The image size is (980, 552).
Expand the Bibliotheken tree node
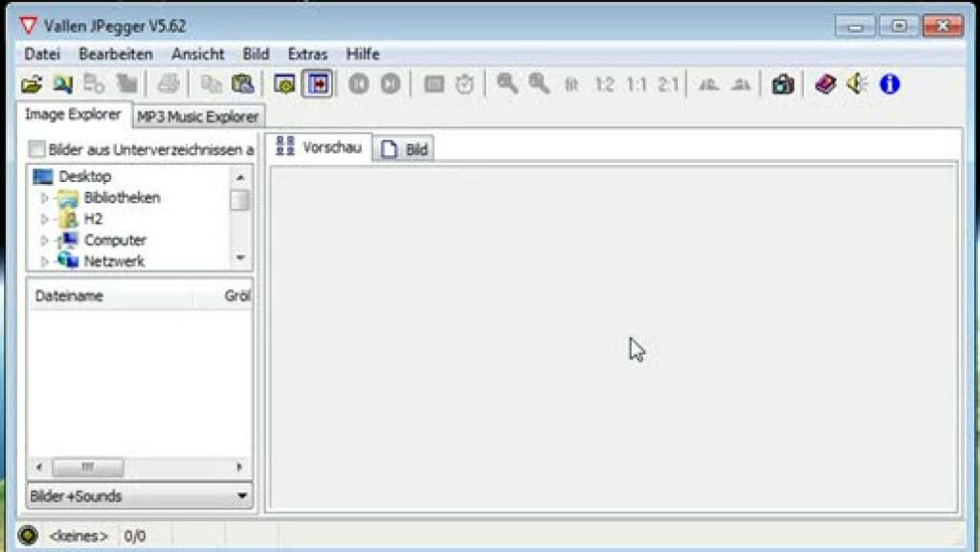(x=44, y=198)
